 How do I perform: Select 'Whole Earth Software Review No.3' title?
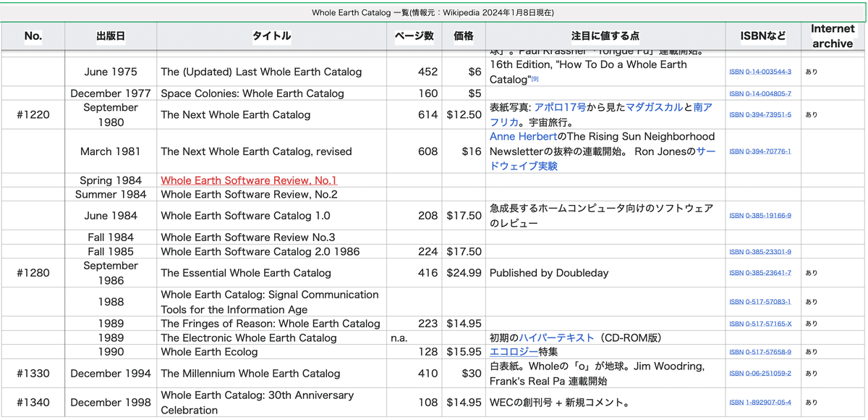248,237
